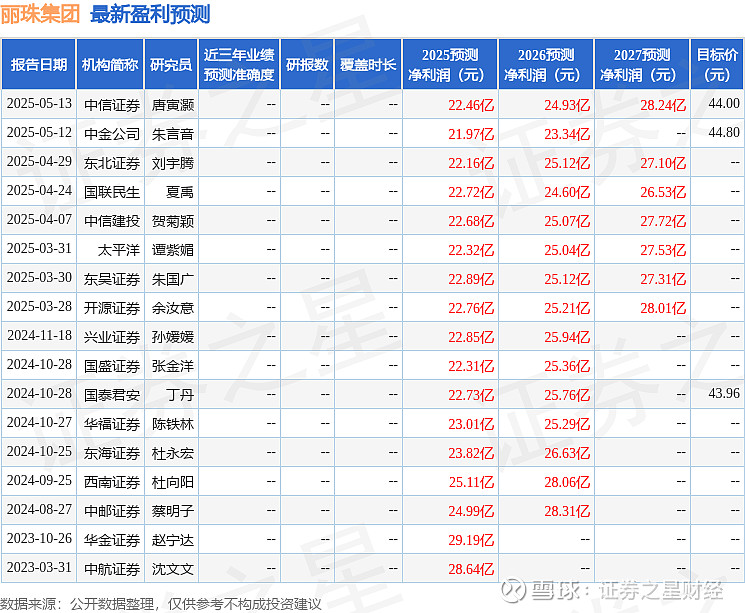The image size is (745, 613).
Task: Click target price 44.00
Action: click(x=724, y=103)
